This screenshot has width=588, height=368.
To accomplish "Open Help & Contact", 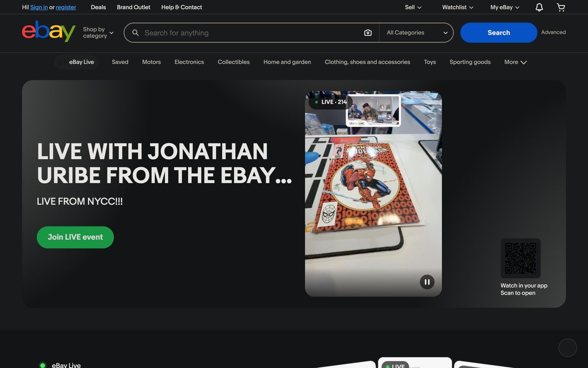I will click(x=181, y=7).
